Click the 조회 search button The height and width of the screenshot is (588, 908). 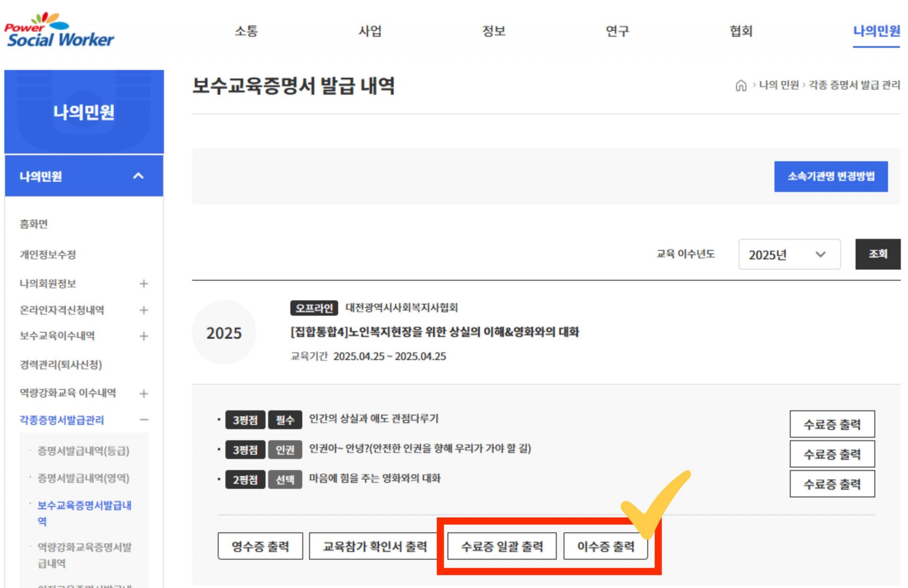point(877,254)
